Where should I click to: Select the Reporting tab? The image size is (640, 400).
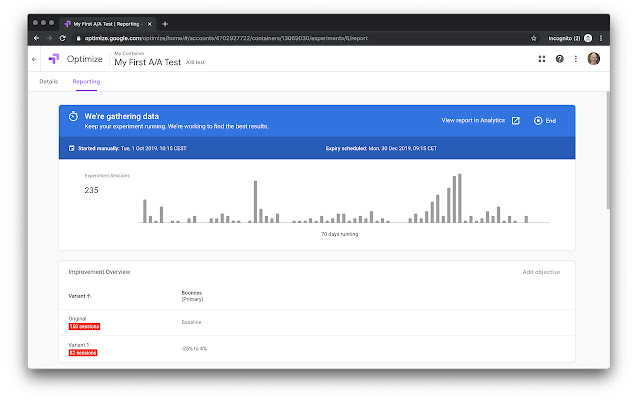pyautogui.click(x=86, y=82)
